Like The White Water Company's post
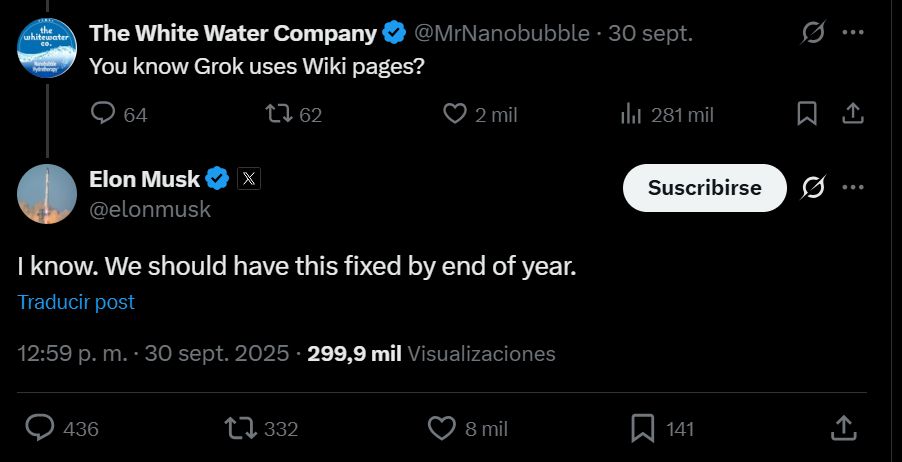Image resolution: width=902 pixels, height=462 pixels. [x=455, y=114]
